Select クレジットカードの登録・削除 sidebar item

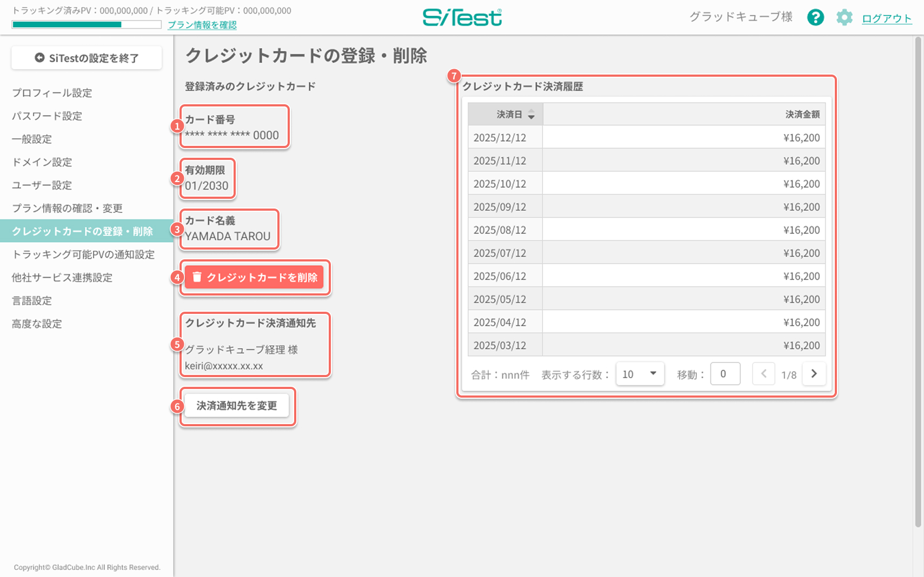[87, 231]
